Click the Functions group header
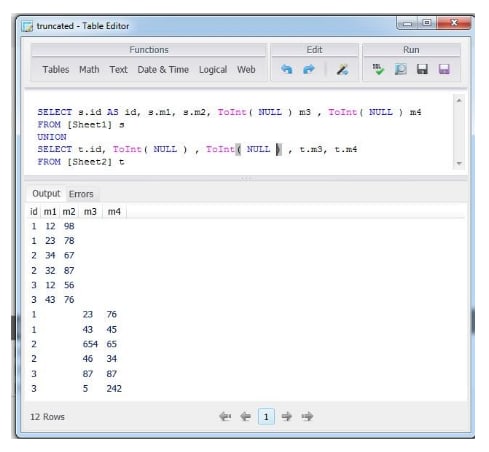The image size is (489, 452). coord(149,50)
